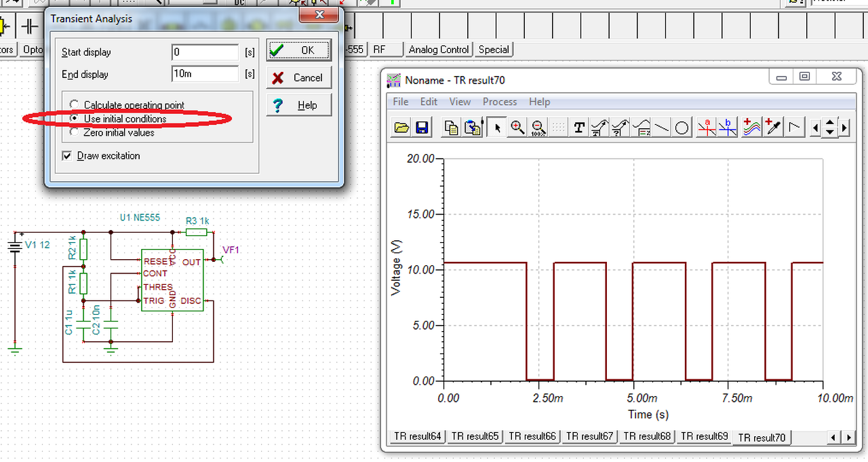The height and width of the screenshot is (462, 868).
Task: Open the Special component tab
Action: (x=494, y=50)
